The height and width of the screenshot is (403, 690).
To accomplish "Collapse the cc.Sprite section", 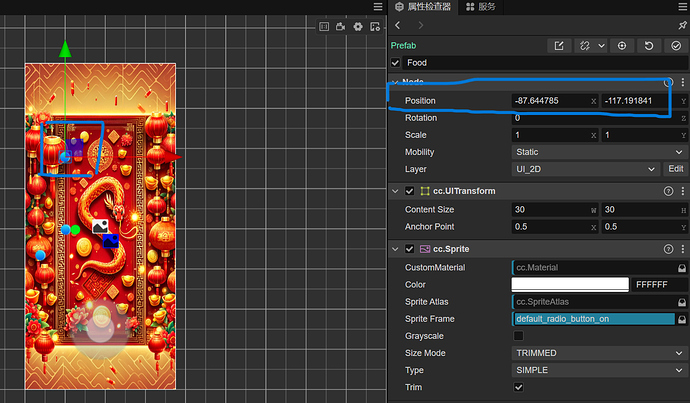I will (x=395, y=249).
